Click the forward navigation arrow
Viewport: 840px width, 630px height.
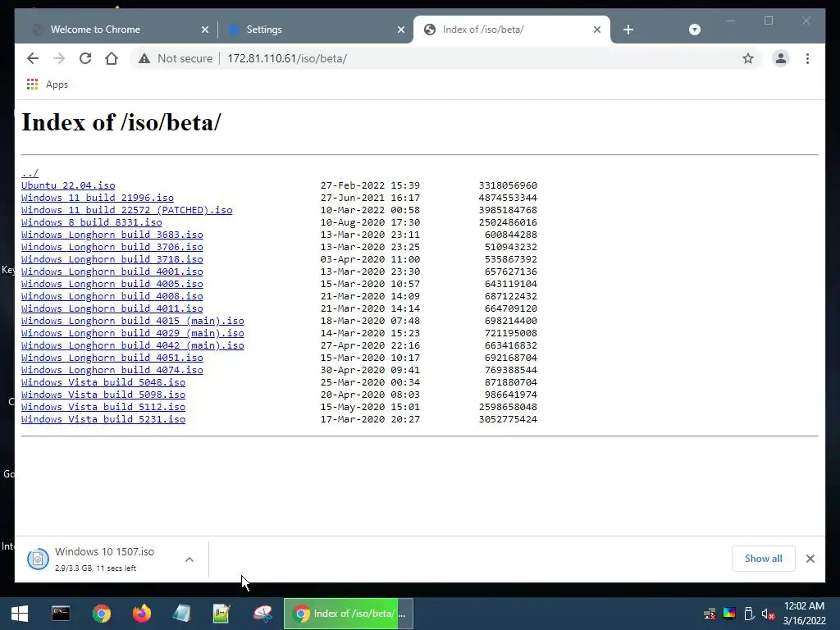tap(59, 58)
